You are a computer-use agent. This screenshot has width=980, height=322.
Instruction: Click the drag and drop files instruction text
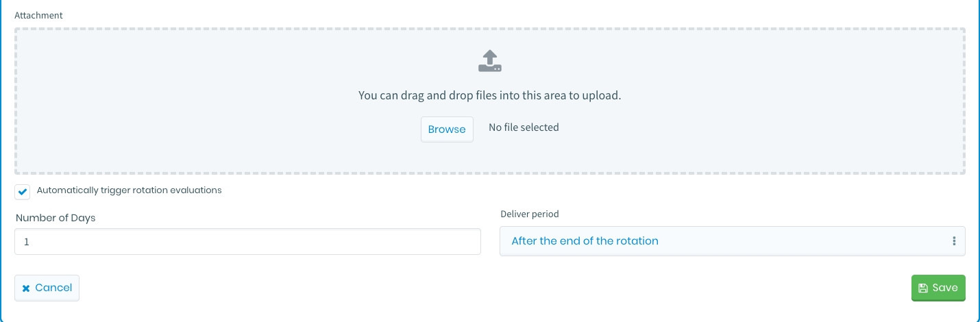pyautogui.click(x=489, y=96)
